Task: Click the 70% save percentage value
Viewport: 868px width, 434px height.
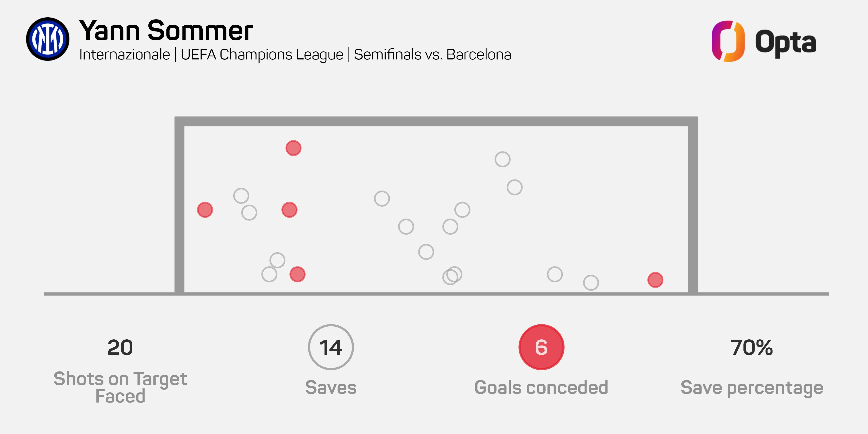Action: point(752,347)
